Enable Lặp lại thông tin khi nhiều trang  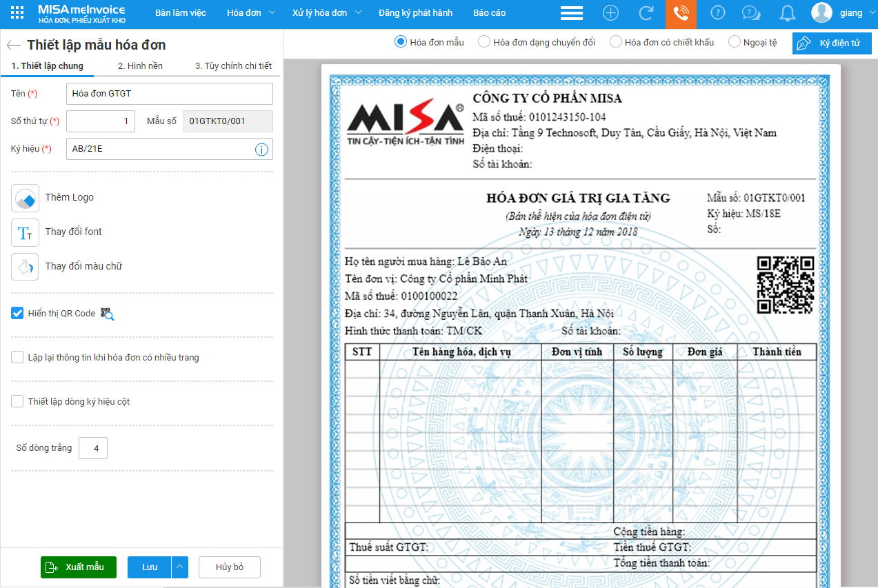(x=18, y=358)
